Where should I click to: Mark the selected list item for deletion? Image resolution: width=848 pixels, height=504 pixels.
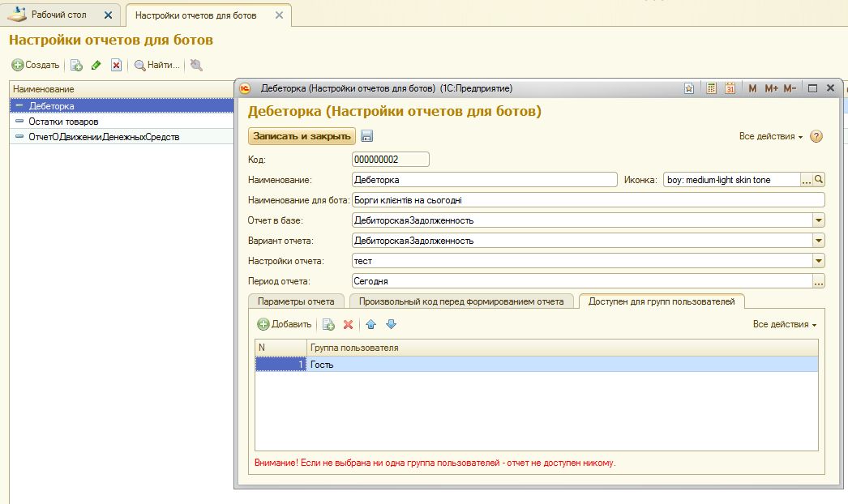click(116, 65)
